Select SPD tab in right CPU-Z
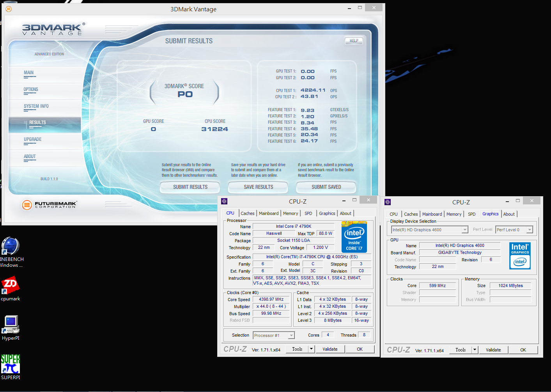The image size is (551, 392). click(x=472, y=214)
